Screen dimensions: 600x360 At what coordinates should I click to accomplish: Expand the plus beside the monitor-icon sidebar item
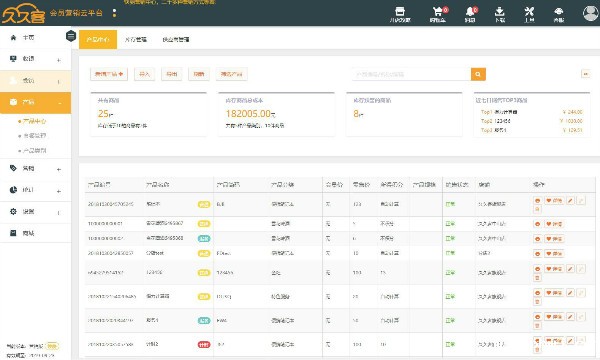point(59,60)
